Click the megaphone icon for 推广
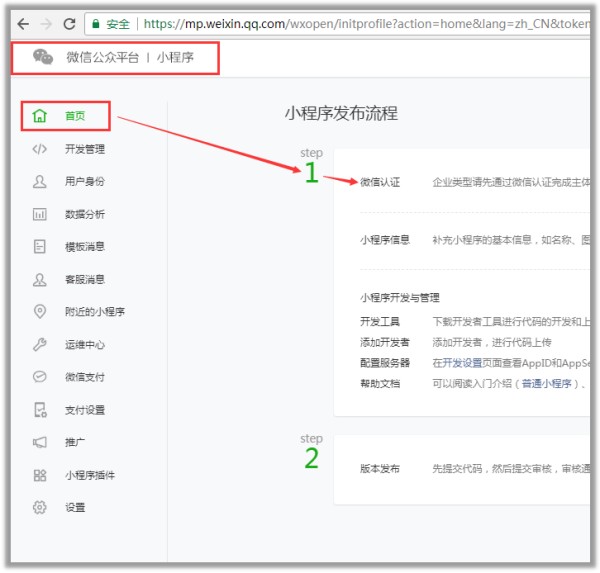 pos(40,442)
